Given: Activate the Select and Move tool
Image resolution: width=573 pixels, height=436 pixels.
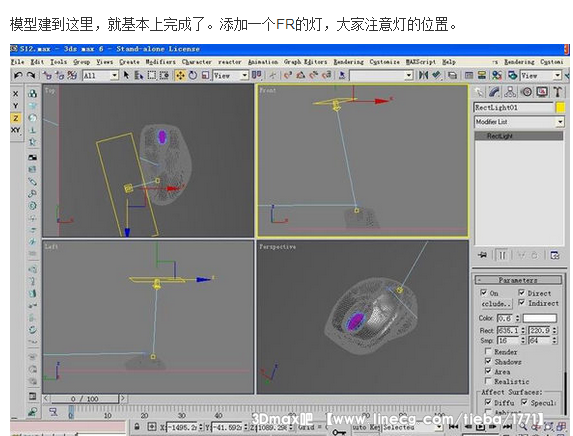Looking at the screenshot, I should [x=180, y=75].
